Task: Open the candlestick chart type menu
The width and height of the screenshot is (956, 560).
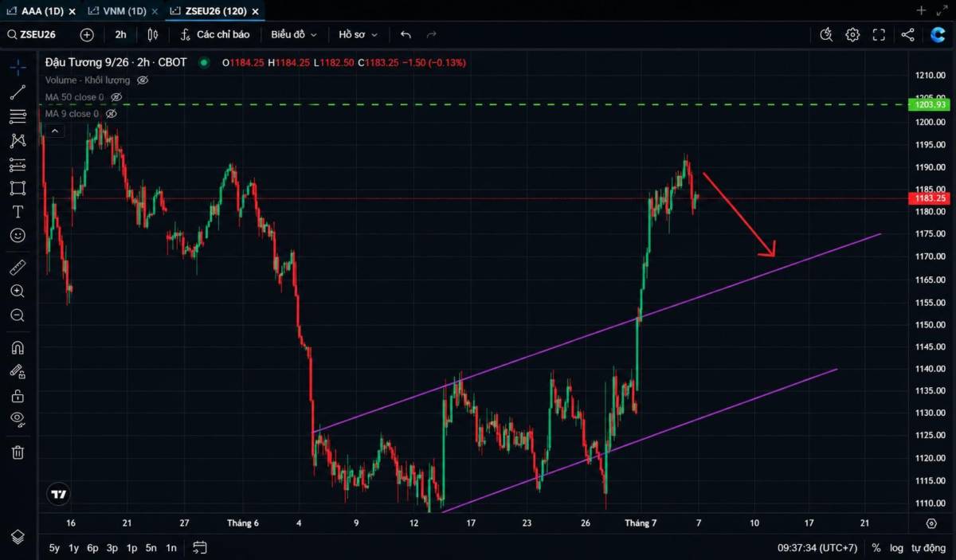Action: (x=153, y=35)
